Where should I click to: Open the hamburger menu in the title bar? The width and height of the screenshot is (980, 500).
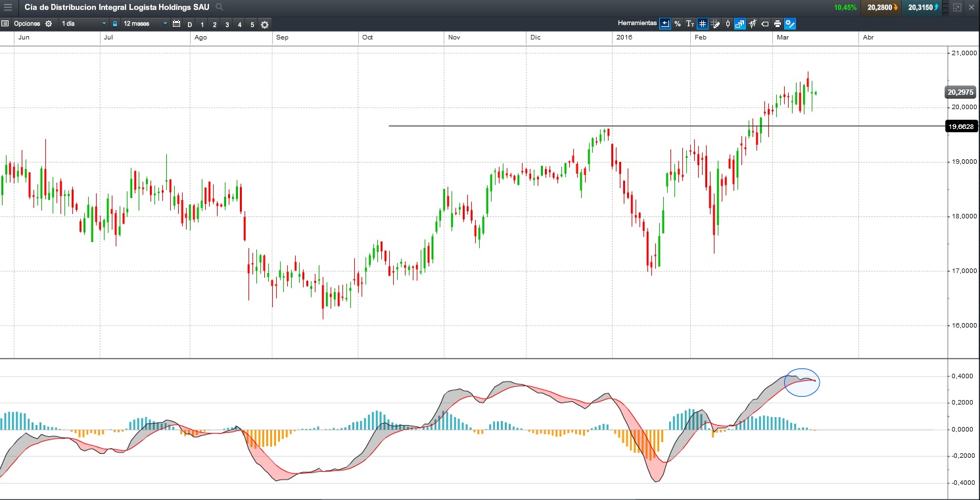pos(8,7)
